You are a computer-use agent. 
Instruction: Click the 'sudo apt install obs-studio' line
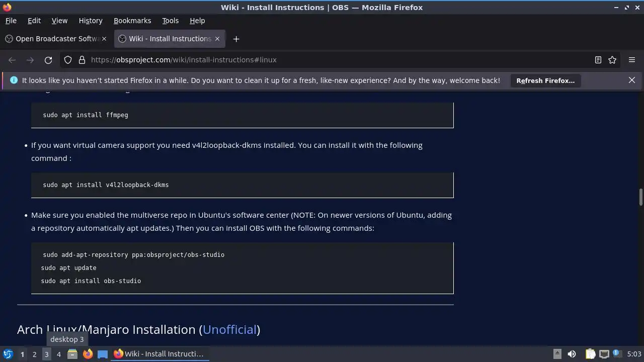click(91, 281)
